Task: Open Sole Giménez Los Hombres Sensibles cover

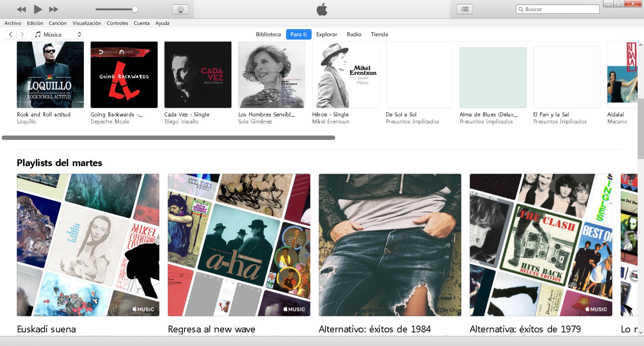Action: (x=272, y=75)
